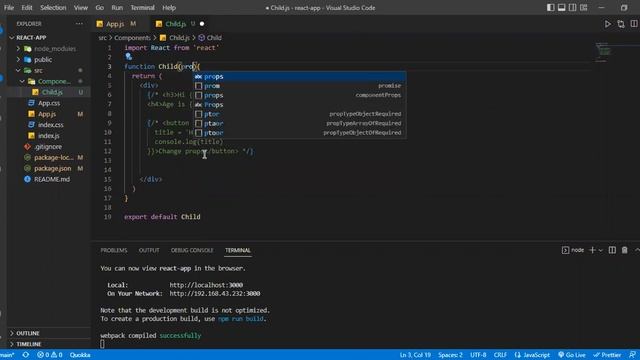The width and height of the screenshot is (640, 360).
Task: Expand the public folder
Action: (18, 60)
